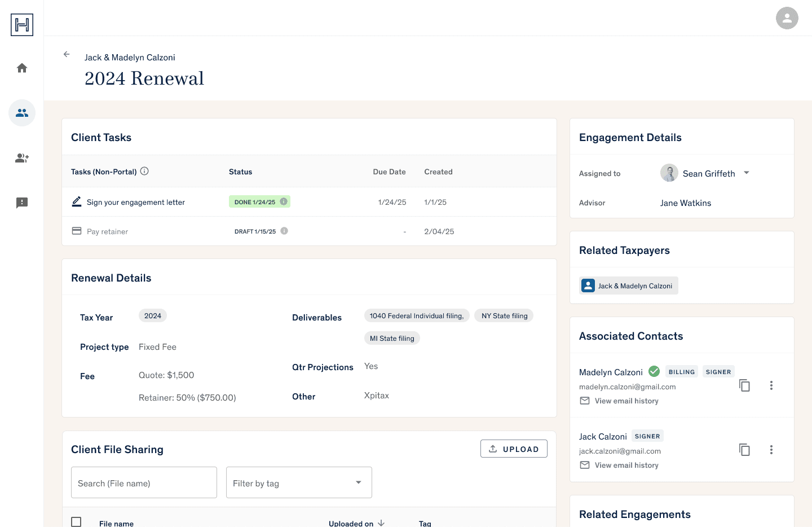Image resolution: width=812 pixels, height=527 pixels.
Task: Click the signature pen icon for engagement letter
Action: point(77,201)
